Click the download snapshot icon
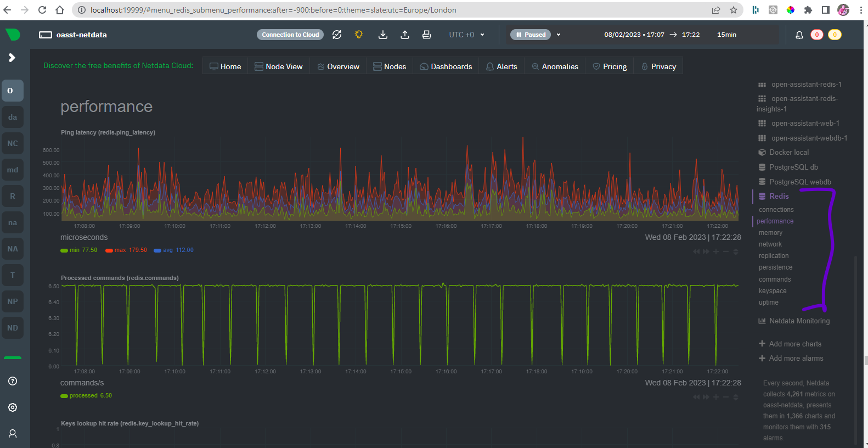Viewport: 868px width, 448px height. pos(383,35)
